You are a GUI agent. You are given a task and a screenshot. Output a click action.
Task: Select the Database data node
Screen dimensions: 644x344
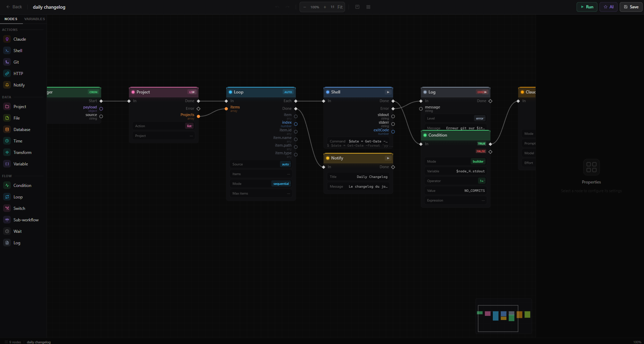(x=22, y=129)
